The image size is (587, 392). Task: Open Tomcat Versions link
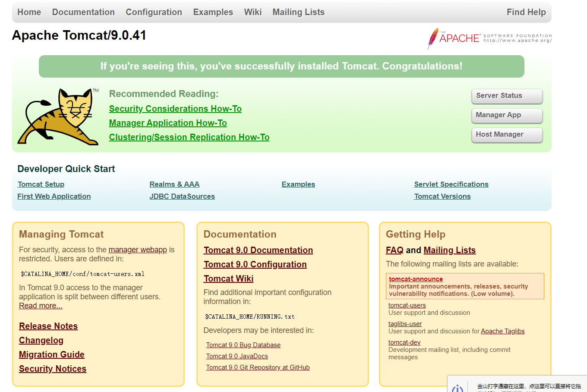point(442,196)
